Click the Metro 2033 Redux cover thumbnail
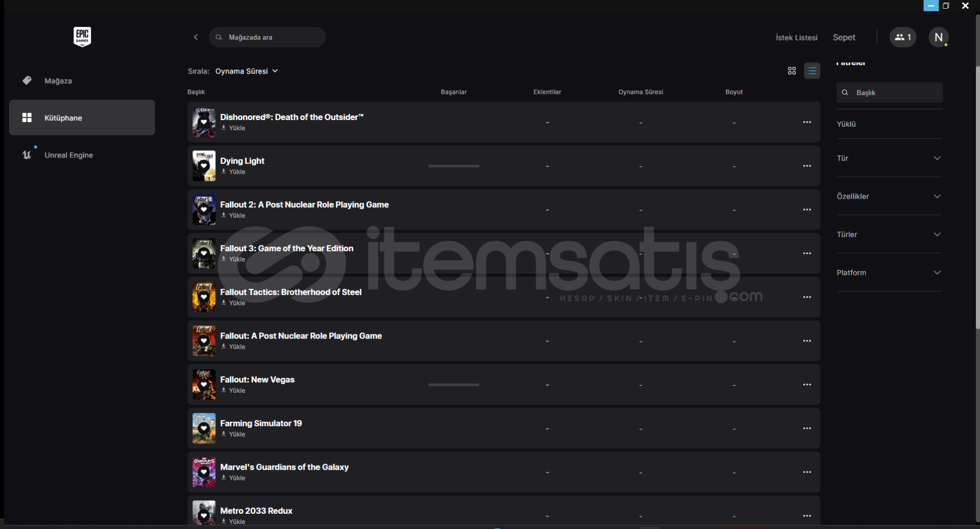 tap(204, 513)
